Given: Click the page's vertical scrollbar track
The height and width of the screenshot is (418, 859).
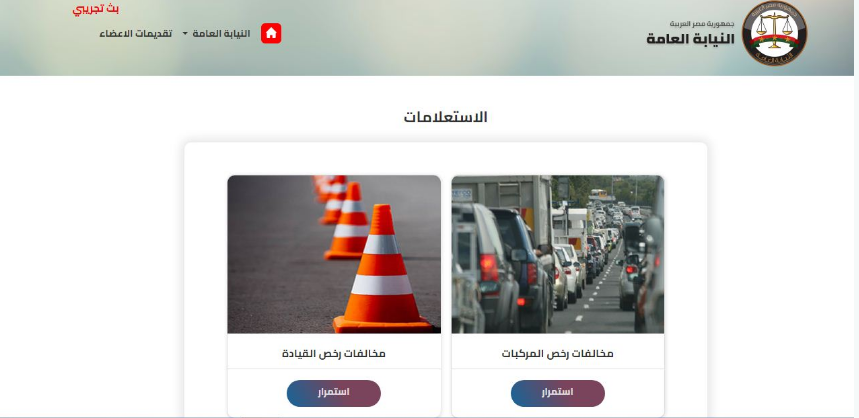Looking at the screenshot, I should pos(856,208).
